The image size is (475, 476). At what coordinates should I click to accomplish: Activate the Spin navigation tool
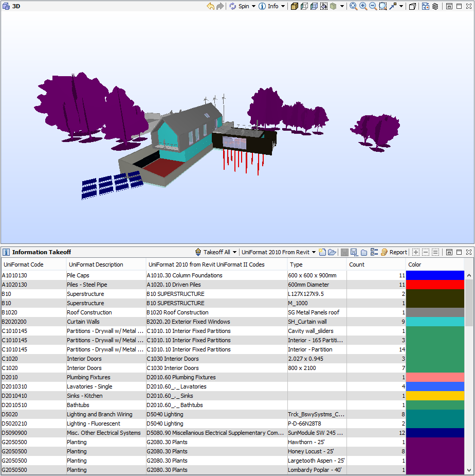point(240,6)
